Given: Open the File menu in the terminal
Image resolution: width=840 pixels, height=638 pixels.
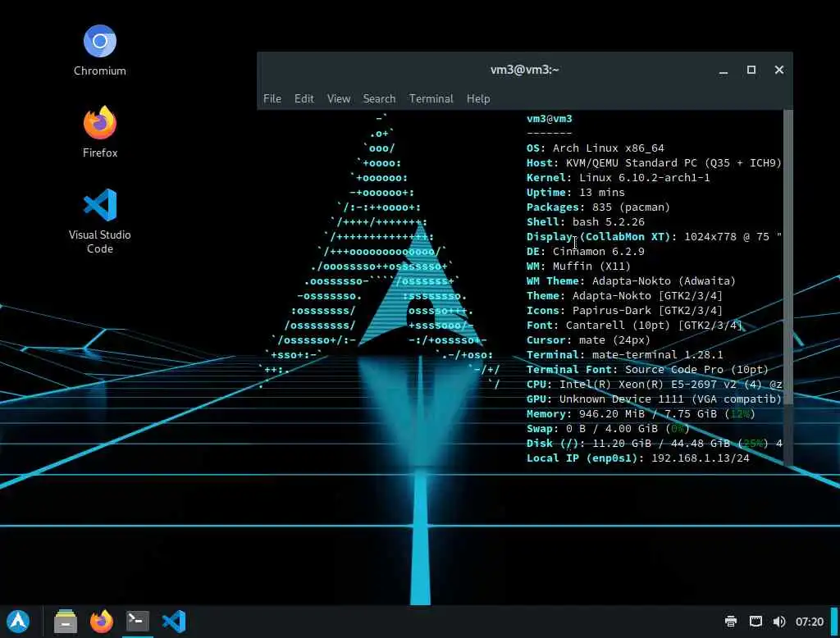Looking at the screenshot, I should point(272,98).
